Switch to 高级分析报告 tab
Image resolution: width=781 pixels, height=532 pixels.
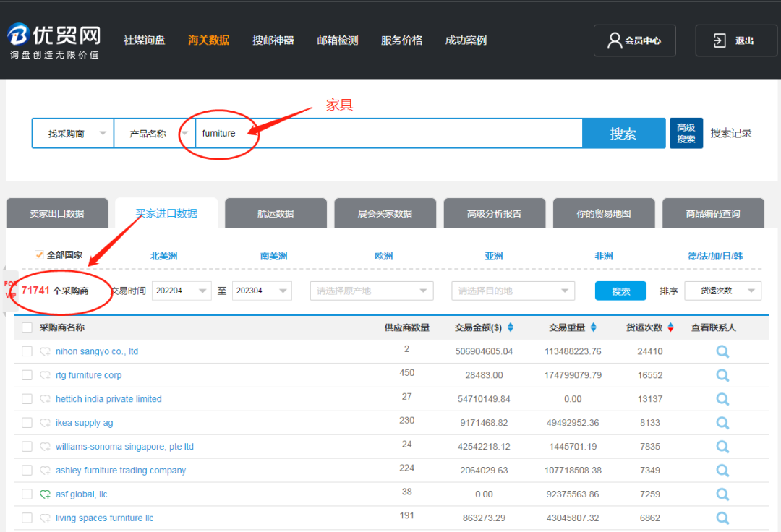pos(494,213)
